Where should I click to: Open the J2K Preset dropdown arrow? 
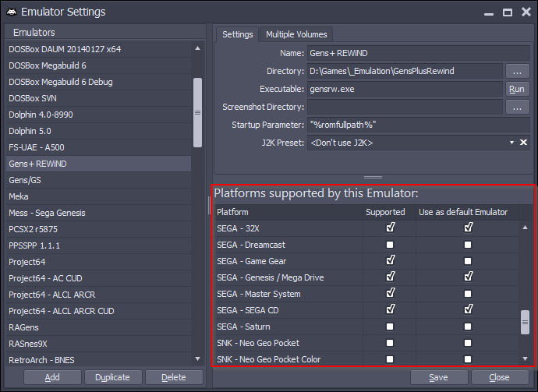point(511,143)
